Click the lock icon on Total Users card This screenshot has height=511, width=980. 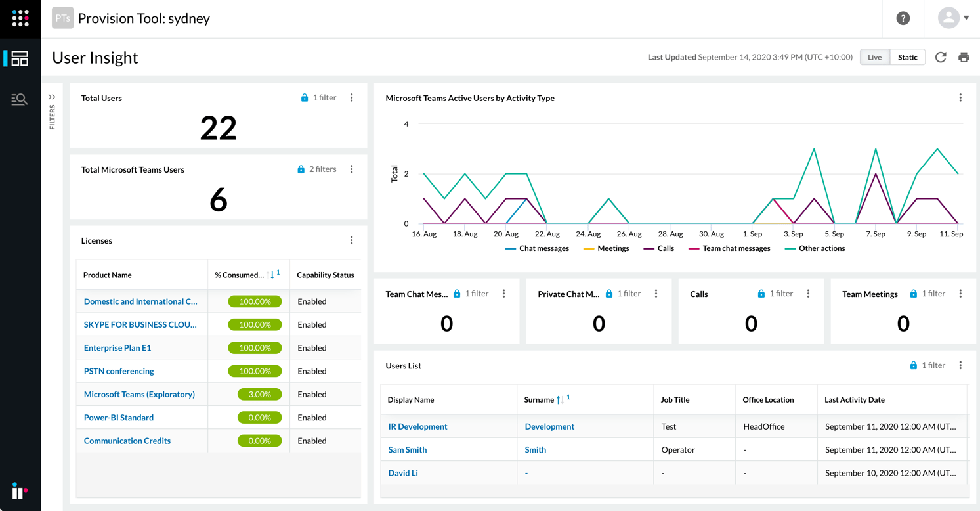(x=304, y=97)
